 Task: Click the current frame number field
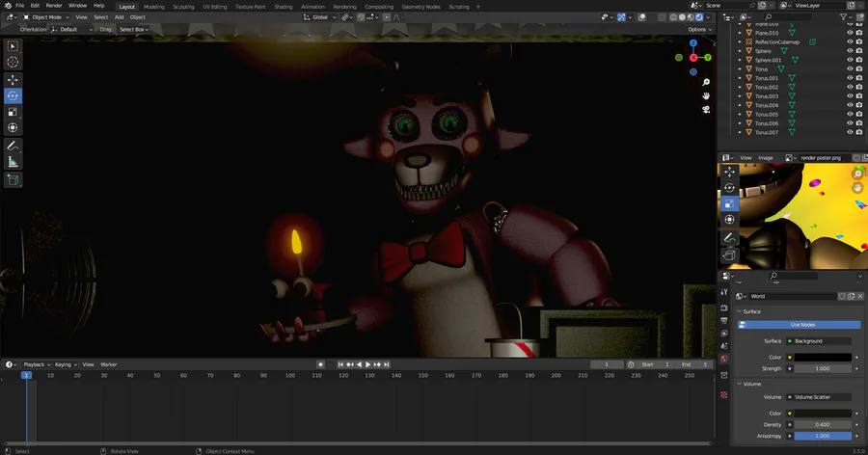click(607, 364)
